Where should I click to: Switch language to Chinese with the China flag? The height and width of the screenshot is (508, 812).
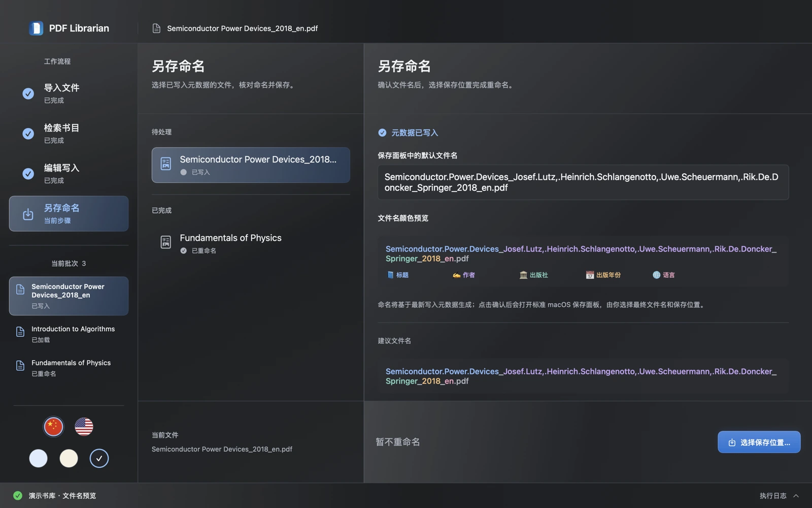[x=53, y=427]
